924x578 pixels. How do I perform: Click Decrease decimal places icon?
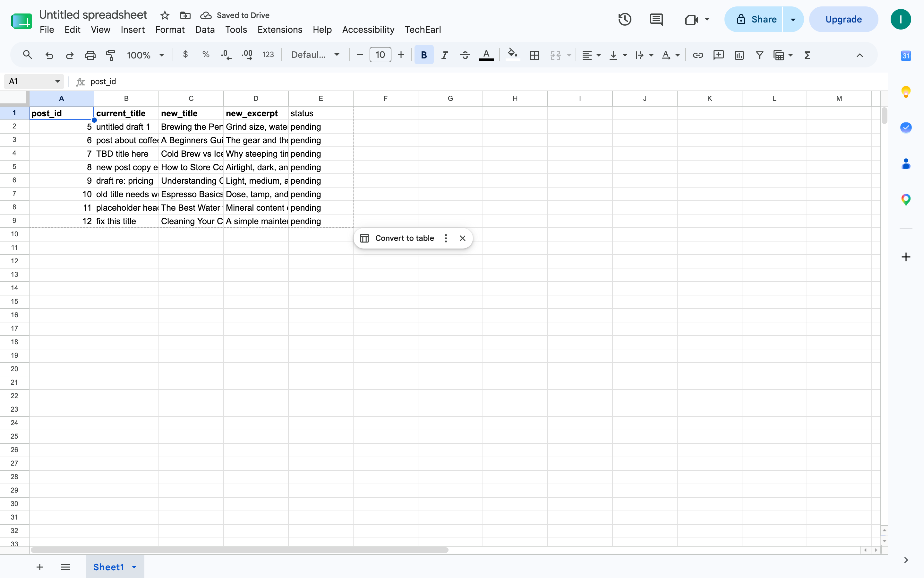[x=226, y=55]
